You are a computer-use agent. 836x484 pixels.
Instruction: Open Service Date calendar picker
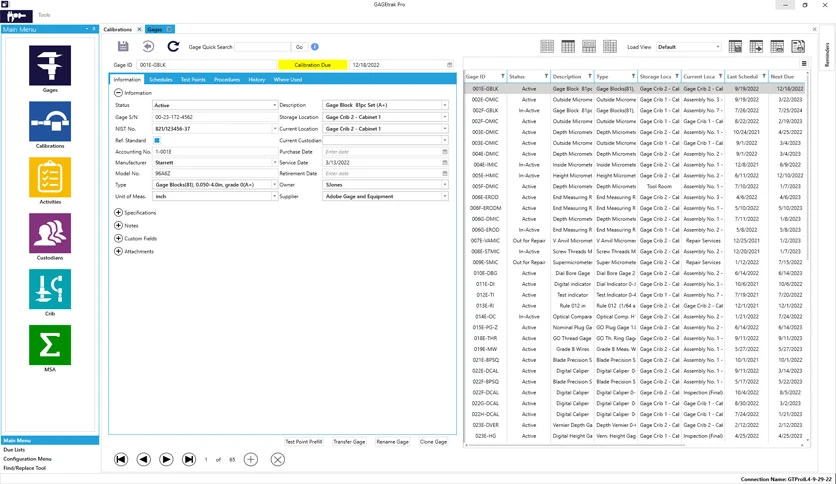tap(445, 163)
